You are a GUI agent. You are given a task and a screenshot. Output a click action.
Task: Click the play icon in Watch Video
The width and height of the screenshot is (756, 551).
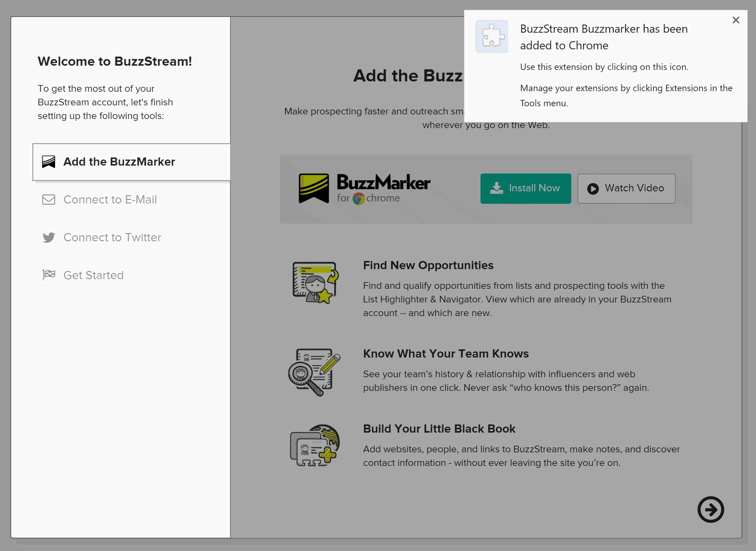(593, 189)
